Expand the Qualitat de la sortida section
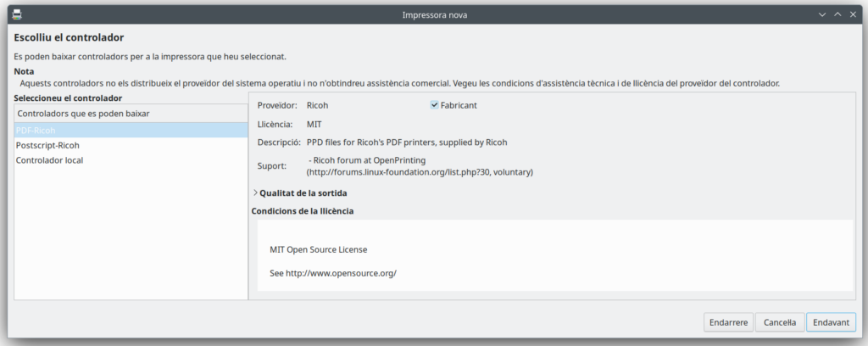 coord(256,193)
